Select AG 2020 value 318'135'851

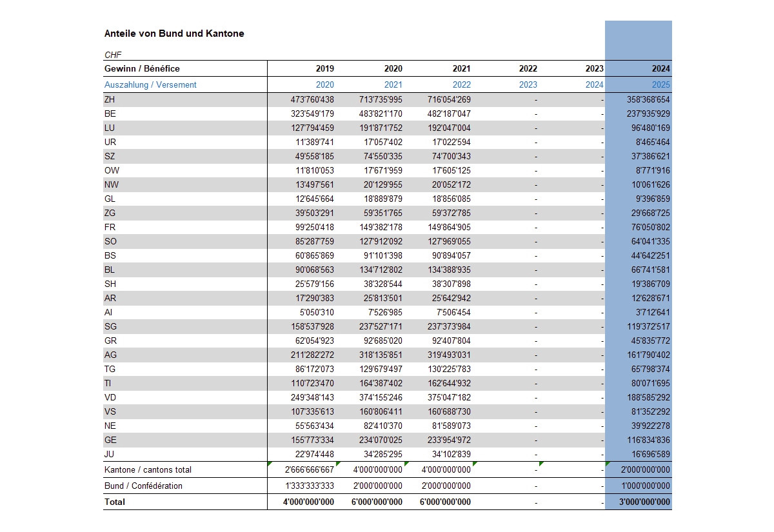(381, 355)
